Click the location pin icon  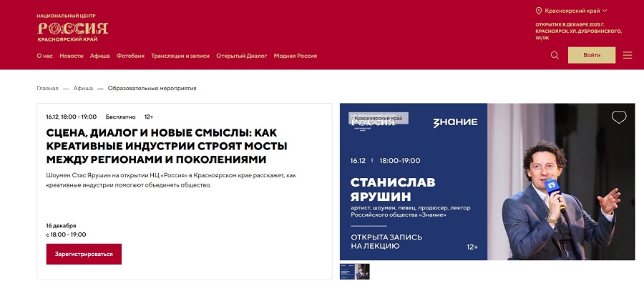click(539, 11)
